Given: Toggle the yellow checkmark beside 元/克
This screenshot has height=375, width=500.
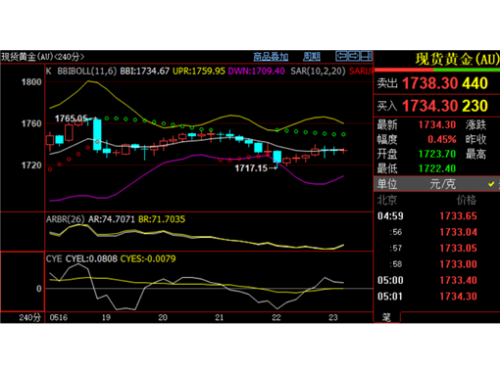Looking at the screenshot, I should [491, 184].
